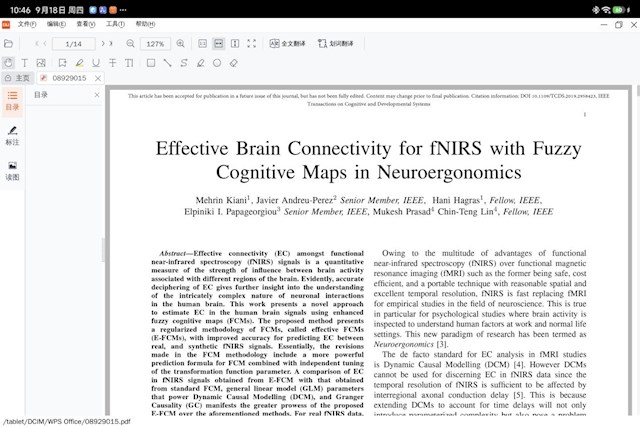Open the 127% zoom level dropdown

[157, 44]
